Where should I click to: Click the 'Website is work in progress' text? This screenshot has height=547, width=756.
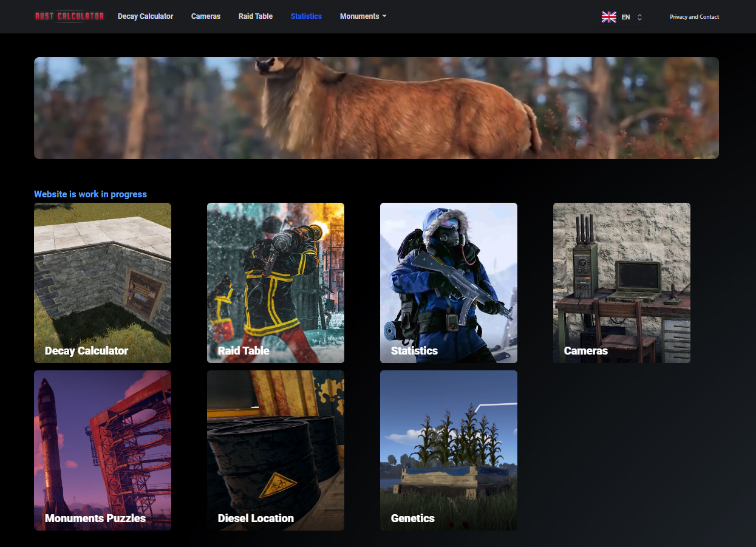click(x=90, y=194)
